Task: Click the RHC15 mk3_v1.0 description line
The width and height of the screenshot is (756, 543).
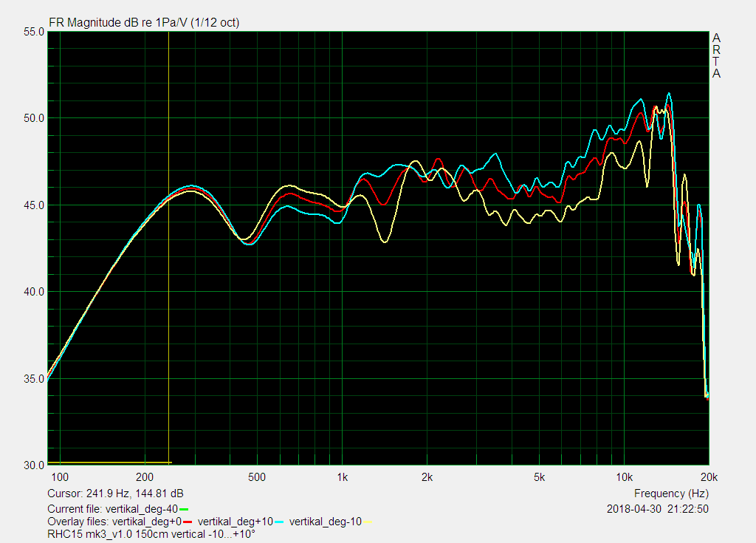Action: click(x=151, y=534)
